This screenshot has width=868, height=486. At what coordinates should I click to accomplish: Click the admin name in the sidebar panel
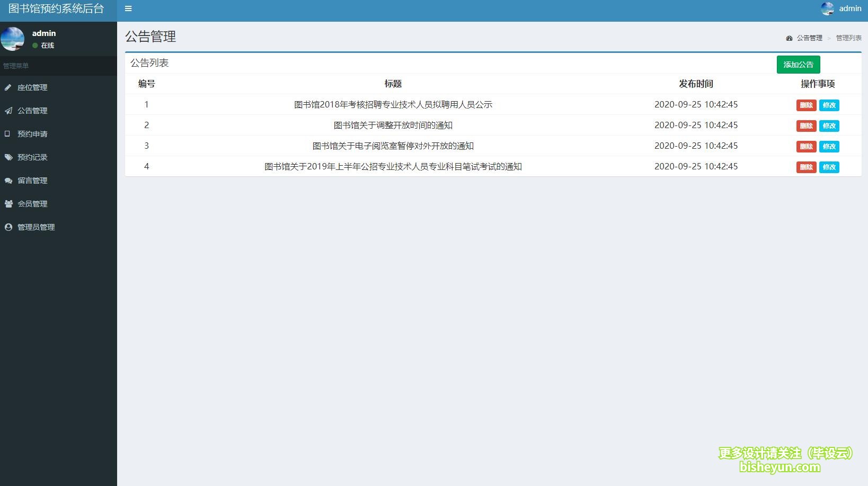44,33
